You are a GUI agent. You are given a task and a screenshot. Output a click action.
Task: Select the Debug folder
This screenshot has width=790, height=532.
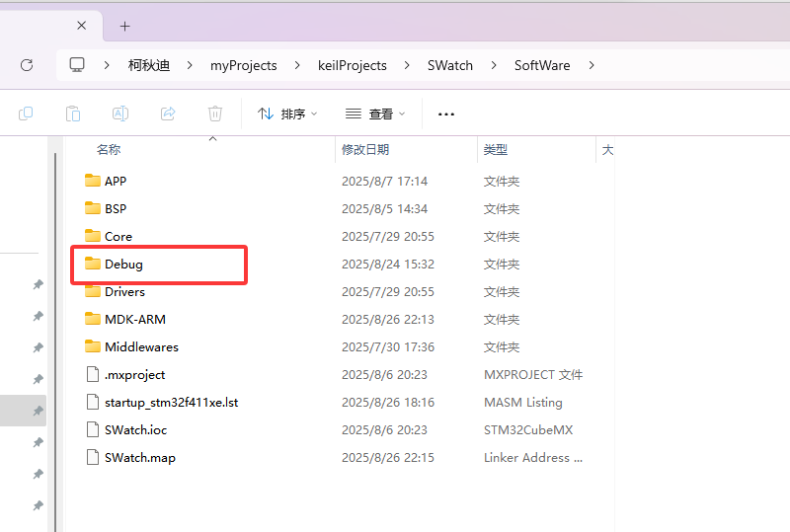tap(124, 265)
